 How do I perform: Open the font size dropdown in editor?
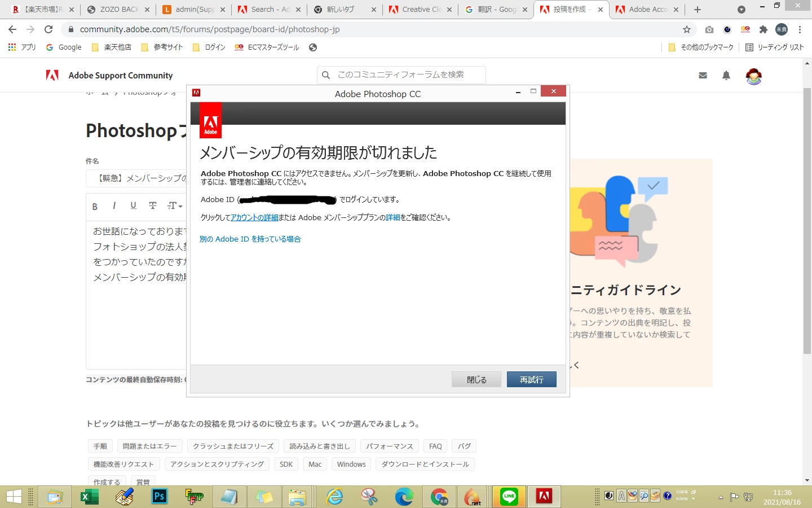click(x=175, y=206)
